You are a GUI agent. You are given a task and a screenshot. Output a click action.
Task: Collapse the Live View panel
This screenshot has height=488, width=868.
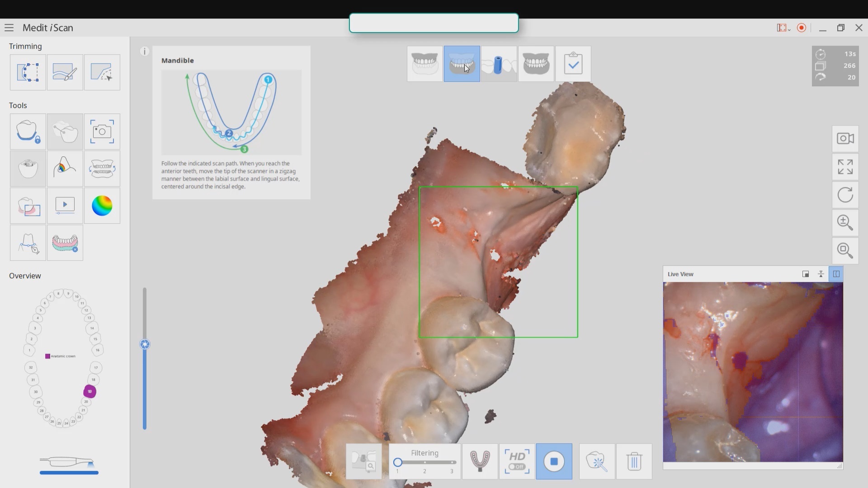tap(821, 274)
